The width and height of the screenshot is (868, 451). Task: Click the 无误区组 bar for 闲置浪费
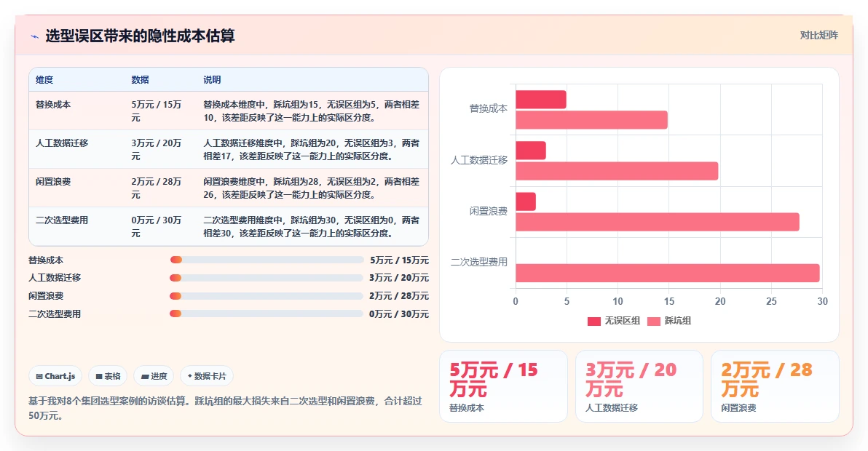pyautogui.click(x=526, y=201)
